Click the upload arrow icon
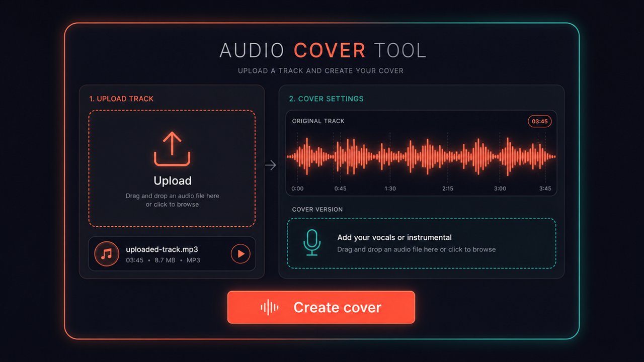Screen dimensions: 644x362 (172, 149)
